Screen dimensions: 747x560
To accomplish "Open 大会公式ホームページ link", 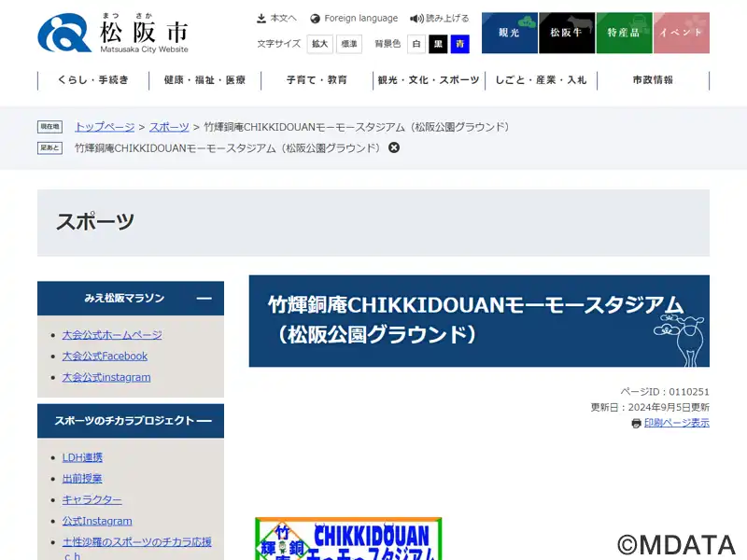I will 112,335.
